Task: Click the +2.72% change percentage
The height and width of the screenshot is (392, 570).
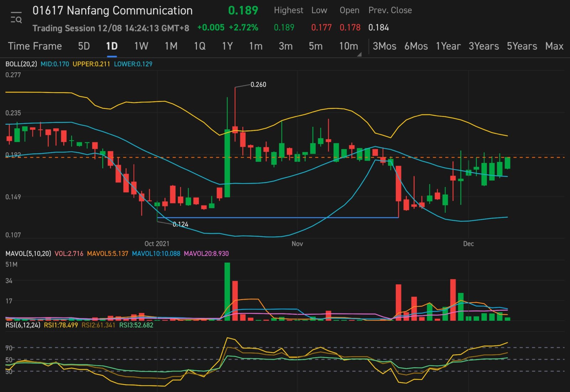Action: point(243,28)
